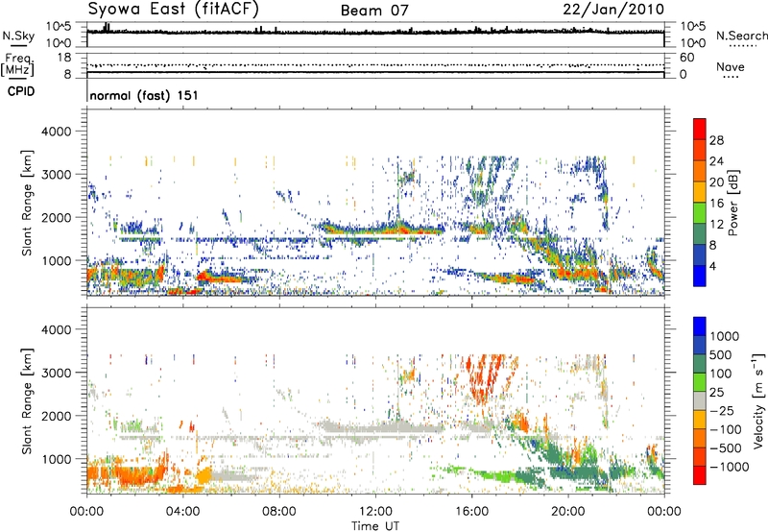Click the '-100' velocity scale label
The image size is (768, 532).
pyautogui.click(x=725, y=429)
